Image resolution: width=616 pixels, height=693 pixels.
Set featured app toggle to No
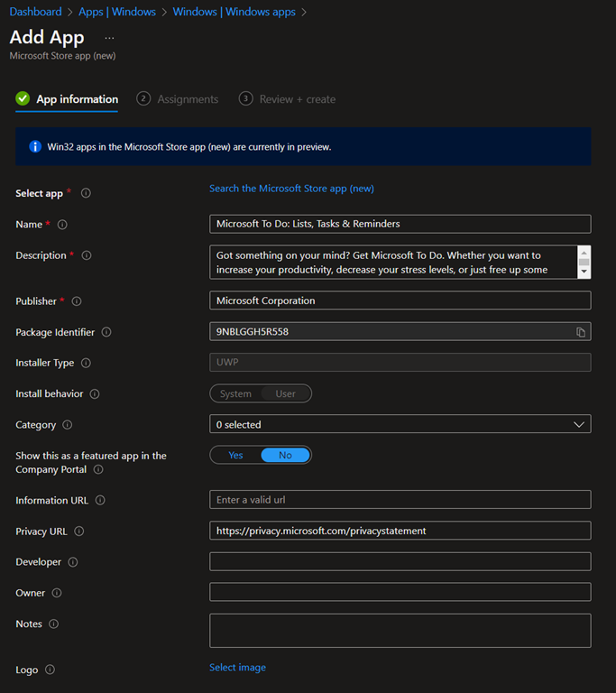click(x=285, y=456)
